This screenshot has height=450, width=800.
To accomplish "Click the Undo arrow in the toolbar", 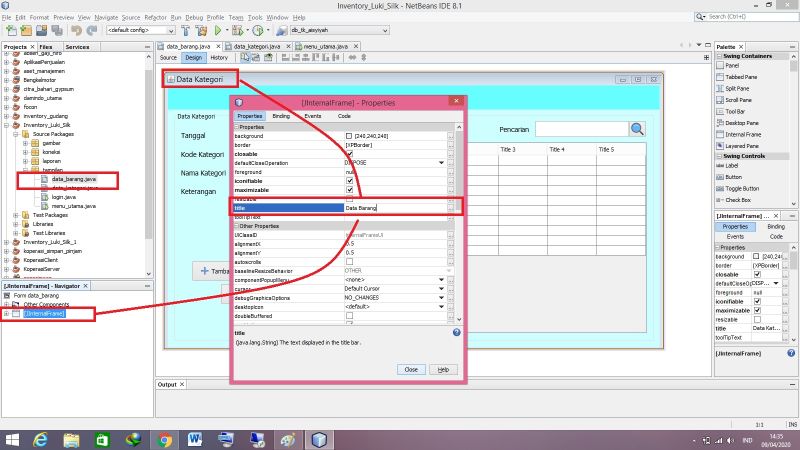I will point(77,31).
